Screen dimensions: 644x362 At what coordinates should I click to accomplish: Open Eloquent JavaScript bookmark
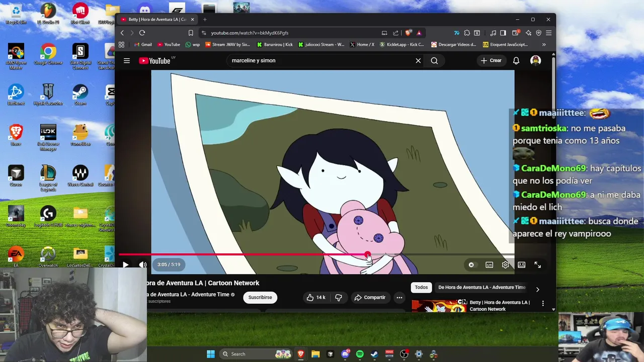(505, 44)
